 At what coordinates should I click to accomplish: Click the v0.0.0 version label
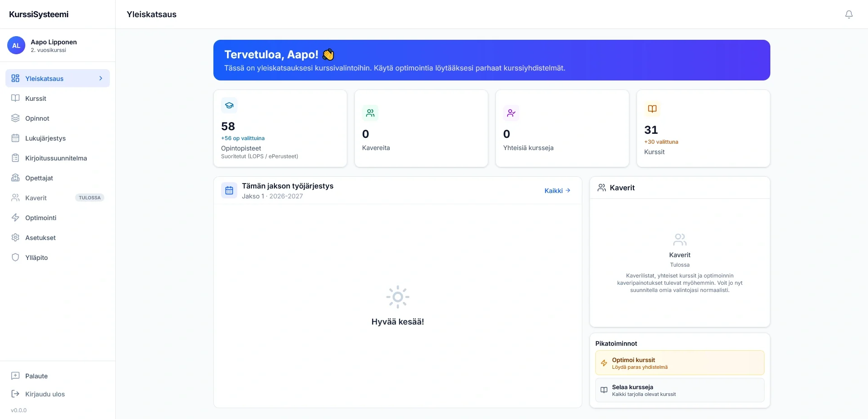(x=19, y=410)
